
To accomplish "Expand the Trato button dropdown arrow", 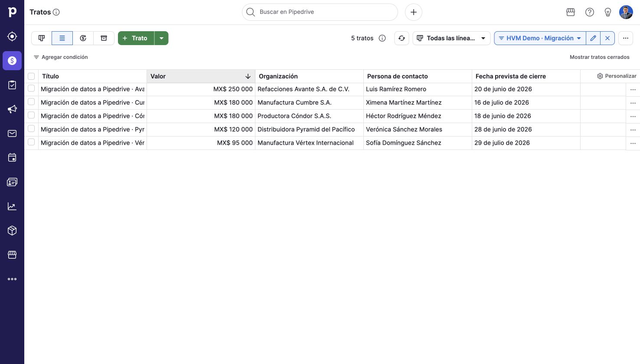I will click(161, 38).
